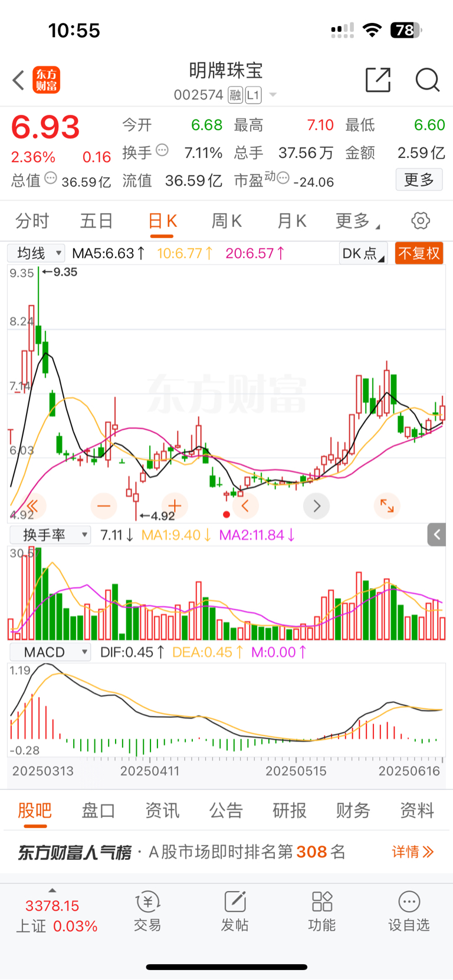This screenshot has width=453, height=980.
Task: Tap the battery 78 indicator
Action: click(406, 30)
